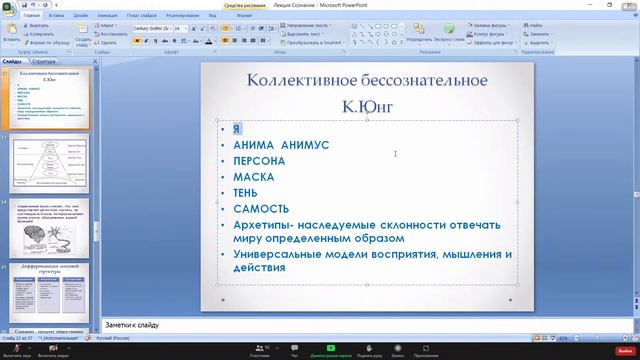The image size is (640, 360).
Task: Copy selection with Копировать
Action: (x=38, y=34)
